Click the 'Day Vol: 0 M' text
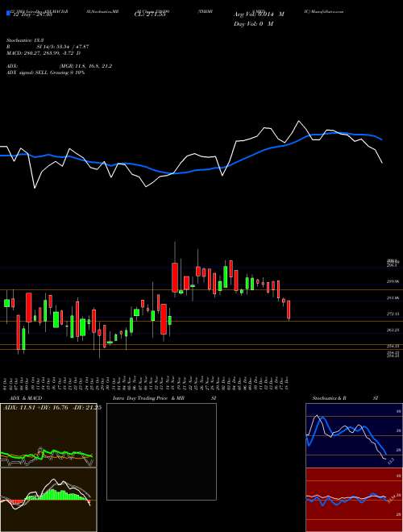This screenshot has width=403, height=532. click(253, 24)
